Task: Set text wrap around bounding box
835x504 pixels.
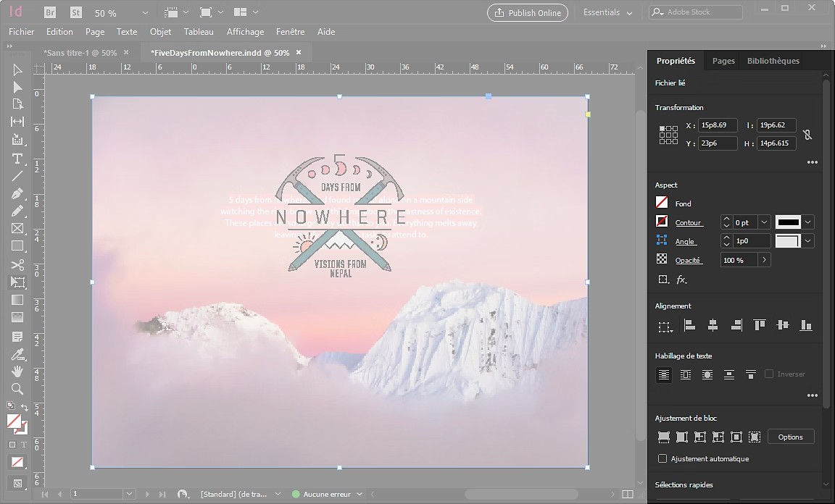Action: [686, 375]
